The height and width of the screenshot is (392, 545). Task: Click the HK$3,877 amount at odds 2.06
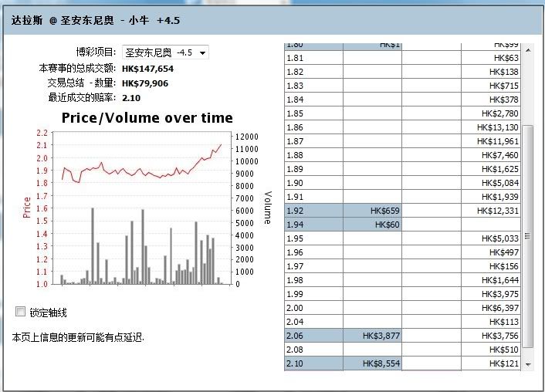pyautogui.click(x=372, y=336)
